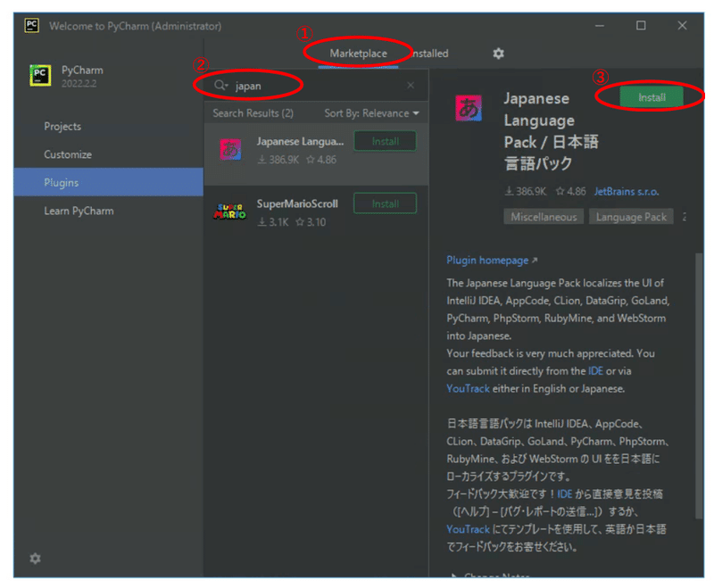The width and height of the screenshot is (714, 588).
Task: Click the PyCharm logo in the left sidebar
Action: 40,76
